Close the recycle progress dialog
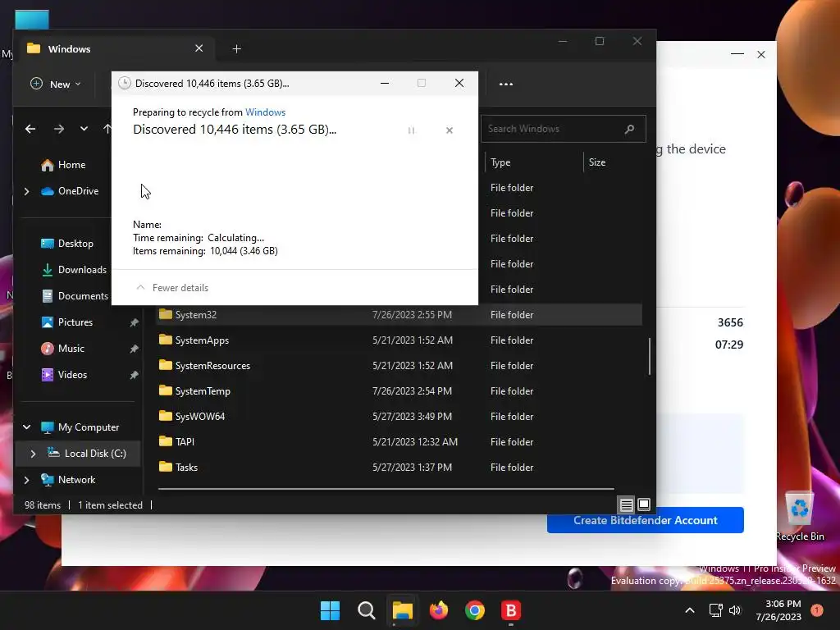 (459, 83)
